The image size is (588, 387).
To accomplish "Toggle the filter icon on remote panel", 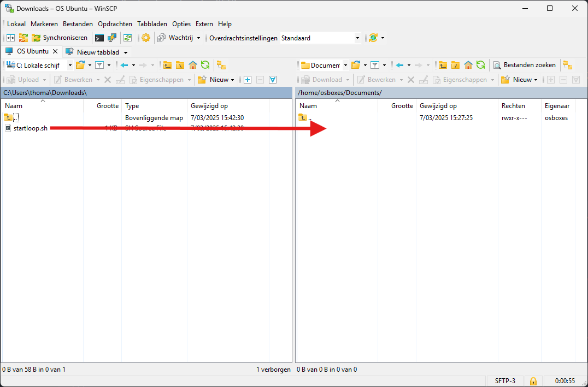I will pyautogui.click(x=376, y=64).
